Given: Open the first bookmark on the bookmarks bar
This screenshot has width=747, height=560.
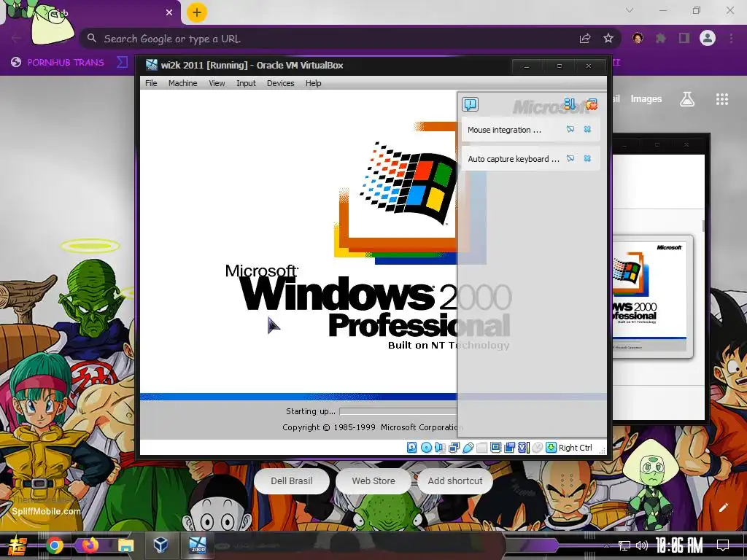Looking at the screenshot, I should click(x=58, y=63).
